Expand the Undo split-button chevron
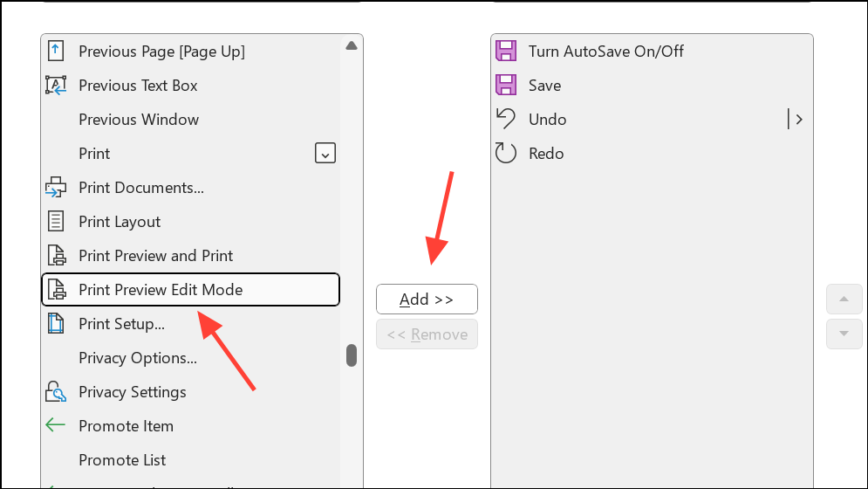The width and height of the screenshot is (868, 489). coord(799,120)
